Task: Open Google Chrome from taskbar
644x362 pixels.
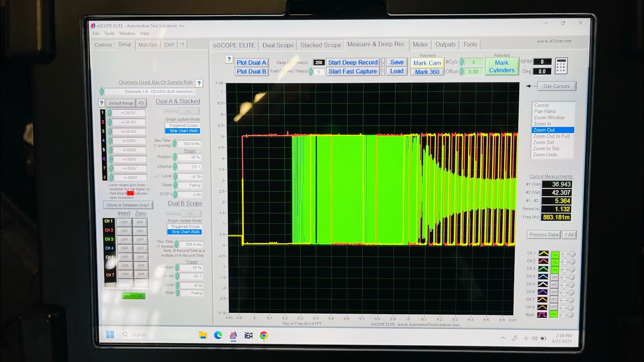Action: [x=264, y=335]
